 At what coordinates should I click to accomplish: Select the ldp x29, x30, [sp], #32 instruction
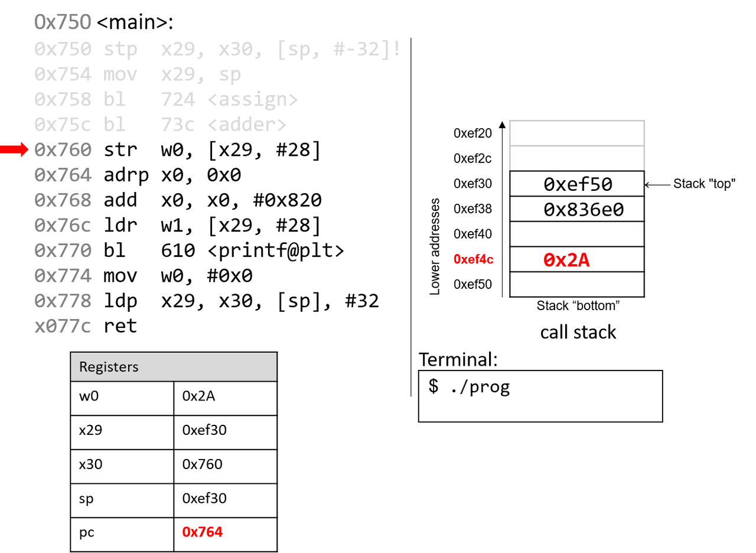pyautogui.click(x=207, y=301)
